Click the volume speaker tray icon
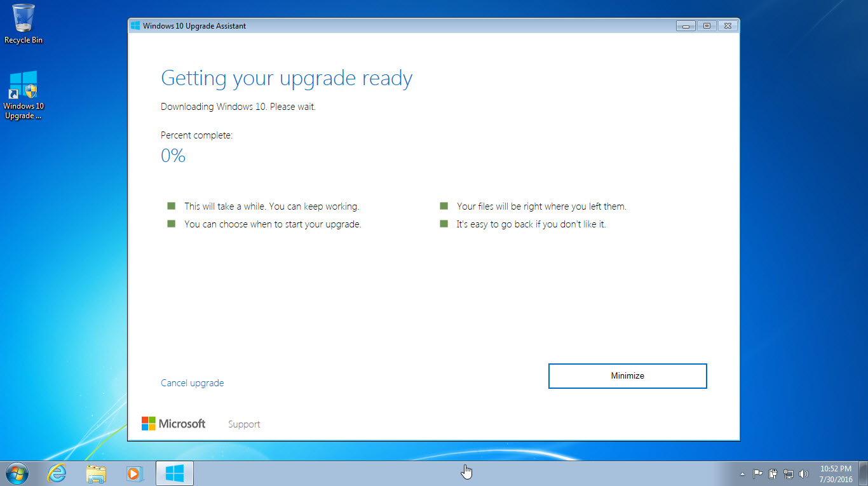 pos(804,474)
